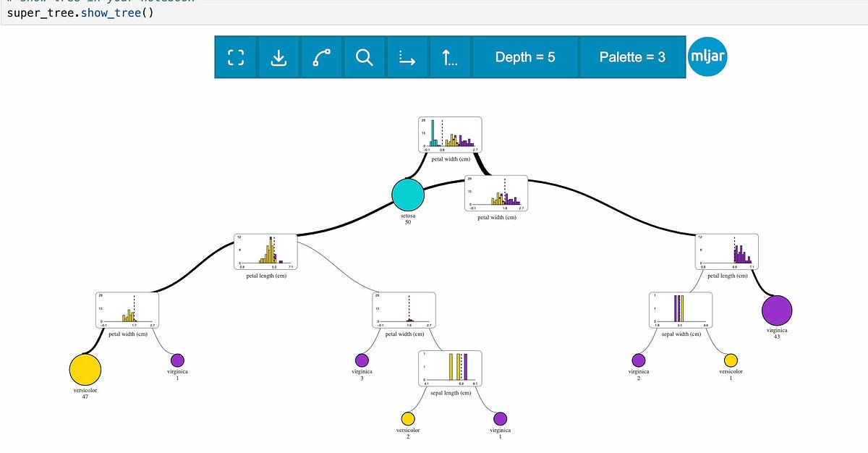
Task: Select the curved edge style icon
Action: (x=321, y=56)
